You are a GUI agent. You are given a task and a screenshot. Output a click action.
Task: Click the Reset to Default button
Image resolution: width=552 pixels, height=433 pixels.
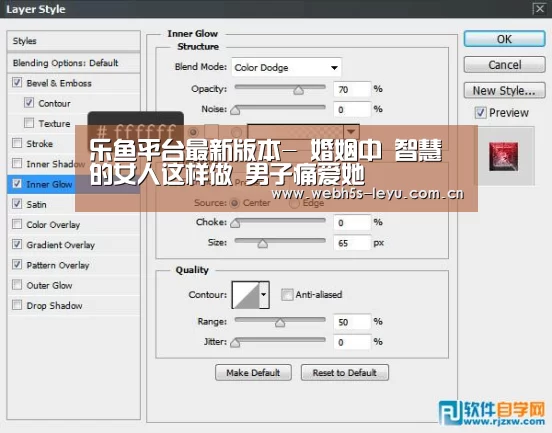pos(345,372)
